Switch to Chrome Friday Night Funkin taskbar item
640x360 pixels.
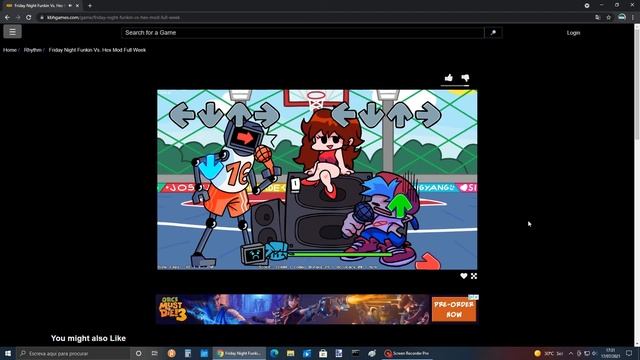coord(240,353)
